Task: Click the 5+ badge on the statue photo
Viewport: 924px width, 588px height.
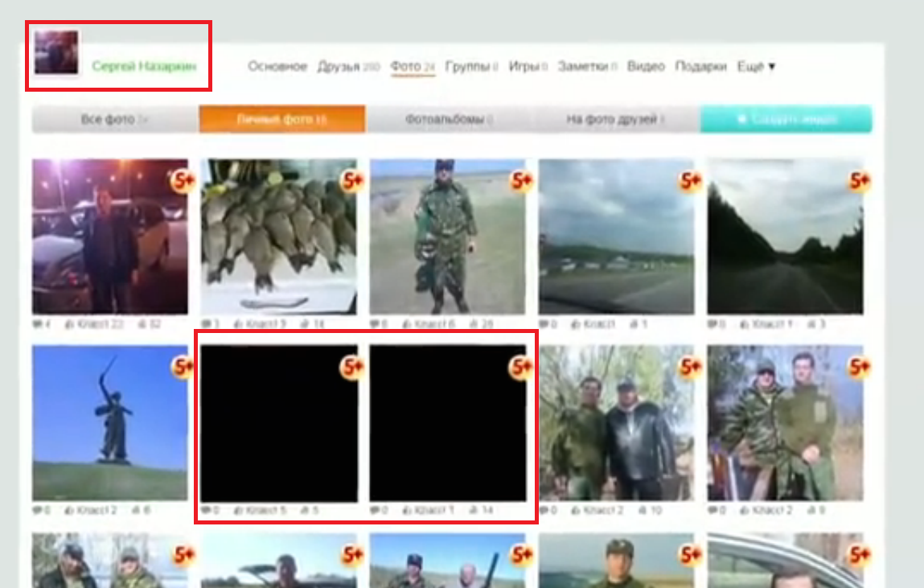Action: [x=182, y=367]
